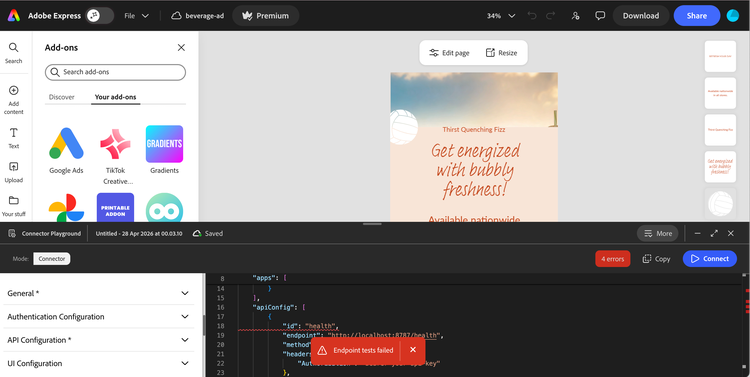Click the Copy button
The image size is (750, 377).
click(656, 259)
